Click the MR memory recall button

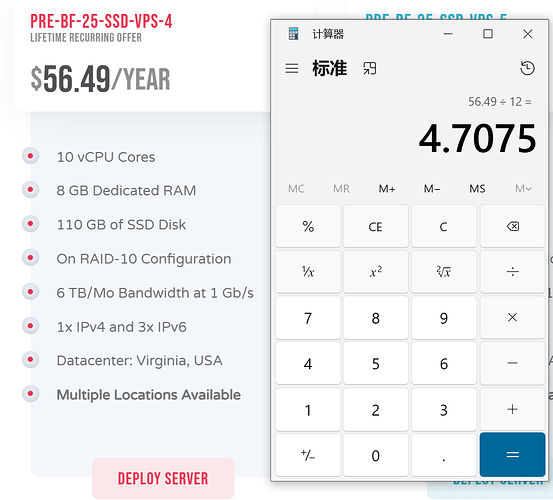point(341,189)
